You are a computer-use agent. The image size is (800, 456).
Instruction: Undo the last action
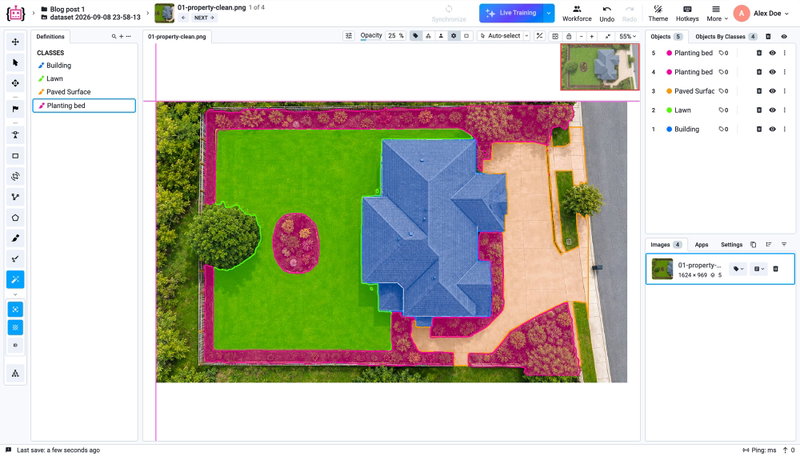pyautogui.click(x=607, y=13)
